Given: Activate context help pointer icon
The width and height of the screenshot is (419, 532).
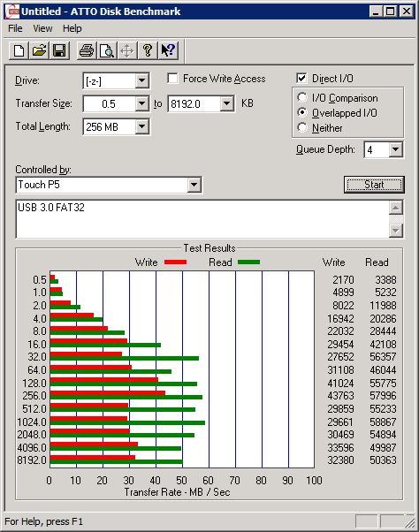Looking at the screenshot, I should [168, 51].
